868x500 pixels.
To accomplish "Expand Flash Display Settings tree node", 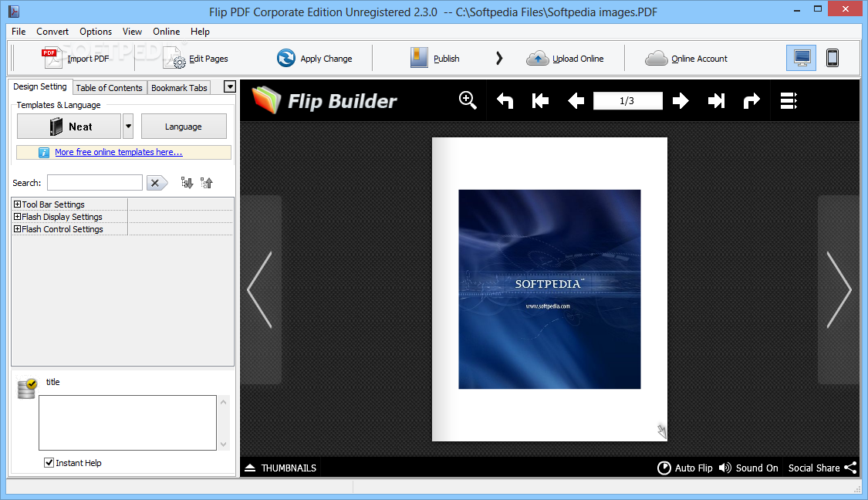I will (17, 217).
